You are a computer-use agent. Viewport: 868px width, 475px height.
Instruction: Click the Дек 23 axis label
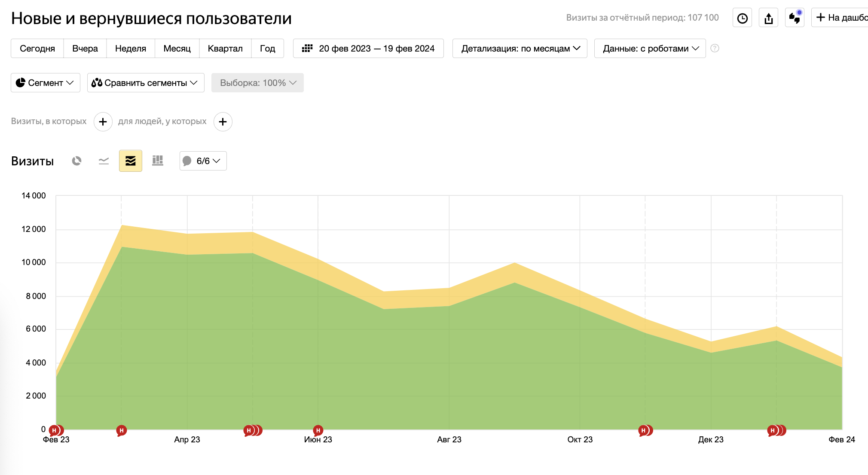(711, 439)
